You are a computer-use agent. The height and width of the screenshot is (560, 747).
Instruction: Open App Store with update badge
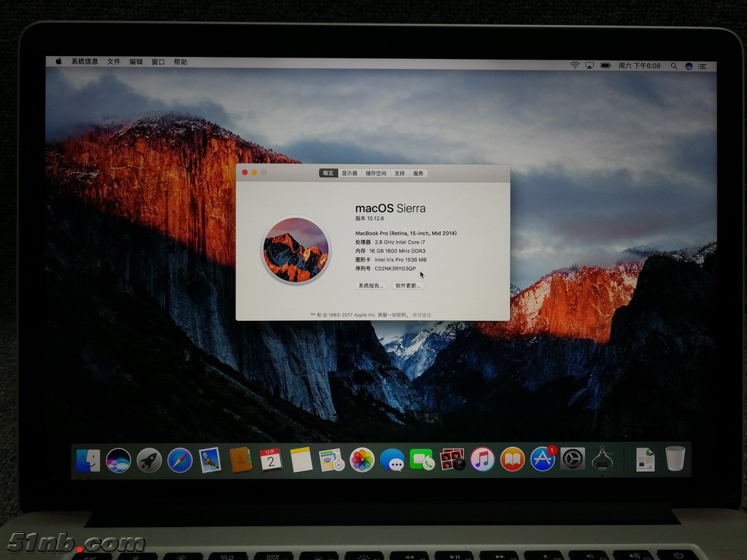coord(543,459)
